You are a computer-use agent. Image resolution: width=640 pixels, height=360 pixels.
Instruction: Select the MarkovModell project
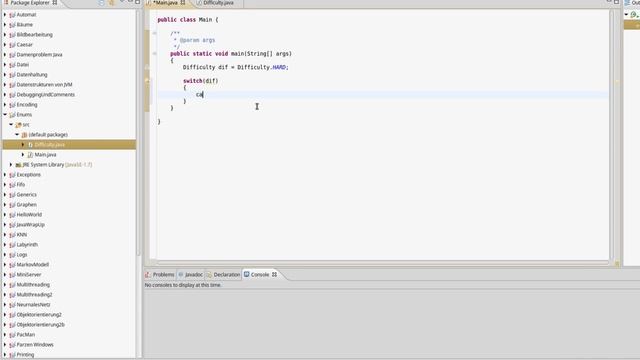(x=33, y=264)
